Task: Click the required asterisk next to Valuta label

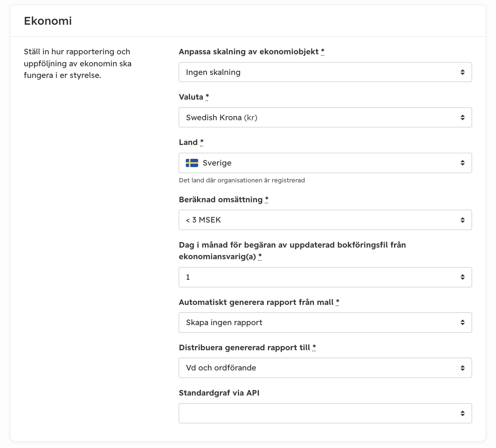Action: [x=207, y=97]
